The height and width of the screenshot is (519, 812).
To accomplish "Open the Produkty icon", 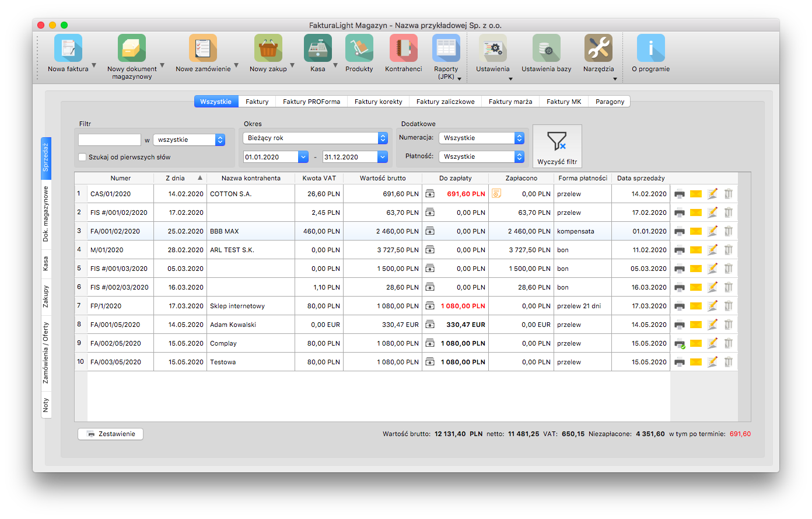I will (x=359, y=48).
